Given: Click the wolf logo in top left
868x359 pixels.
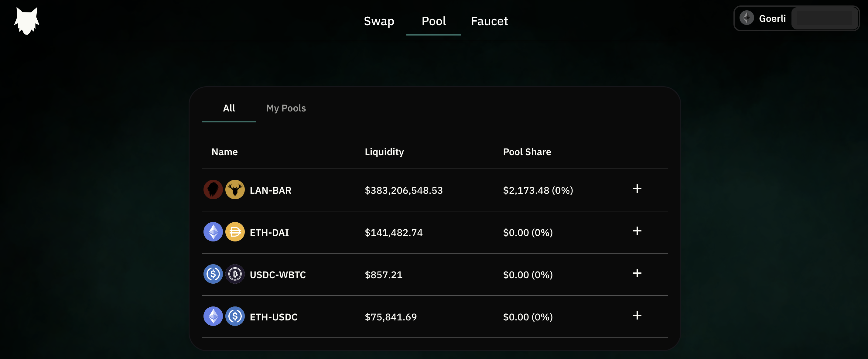Looking at the screenshot, I should point(27,20).
